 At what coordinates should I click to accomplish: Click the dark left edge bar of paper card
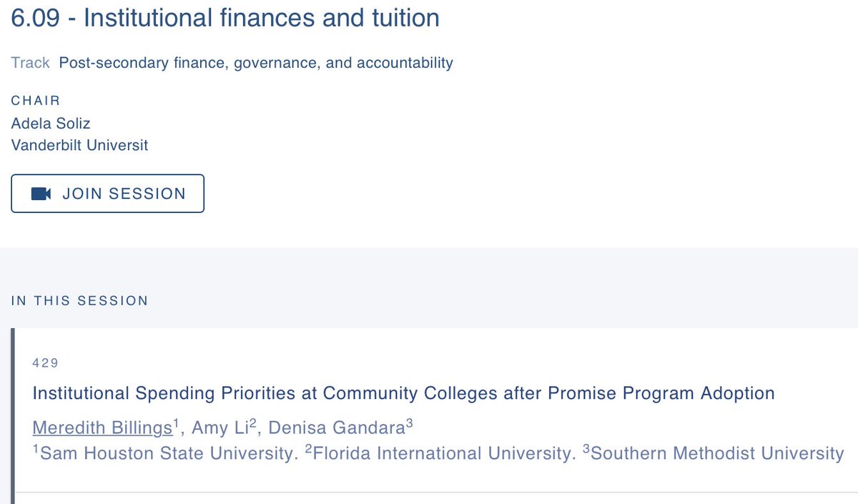coord(13,415)
